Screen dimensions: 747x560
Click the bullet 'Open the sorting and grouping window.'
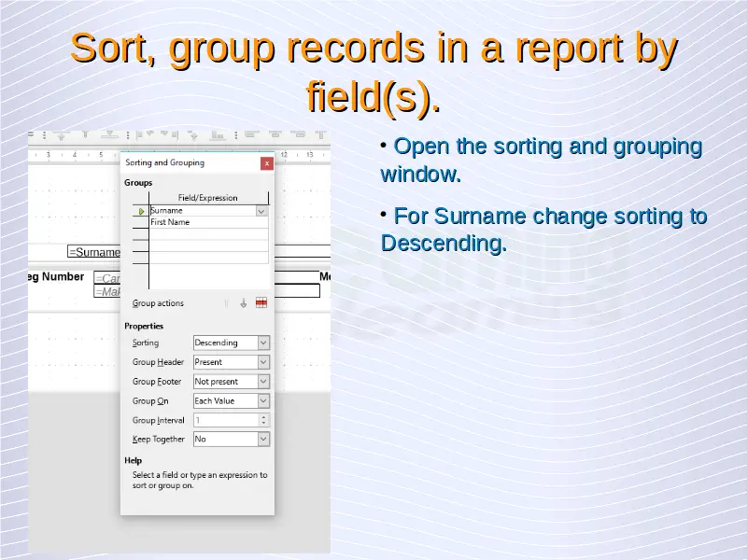[x=542, y=160]
